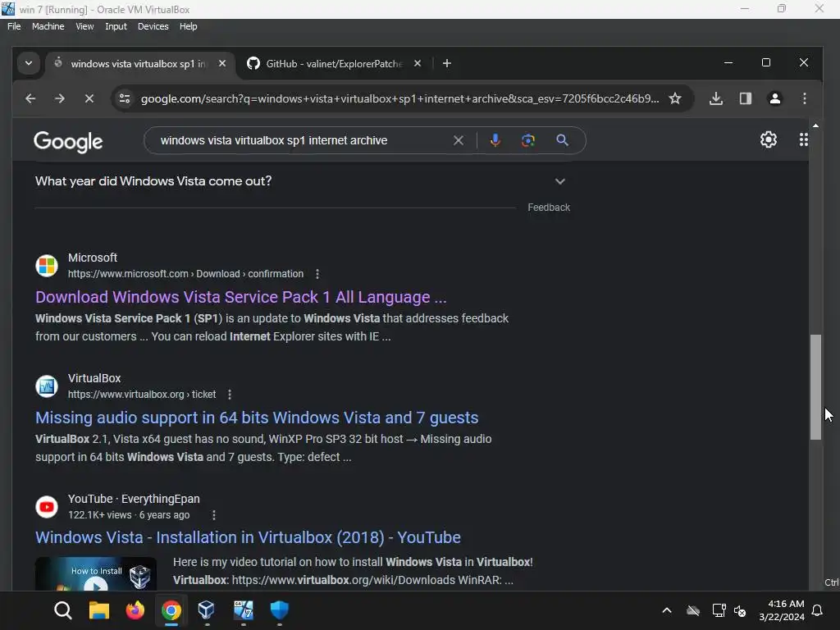
Task: Click the scrollbar up arrow
Action: coord(815,126)
